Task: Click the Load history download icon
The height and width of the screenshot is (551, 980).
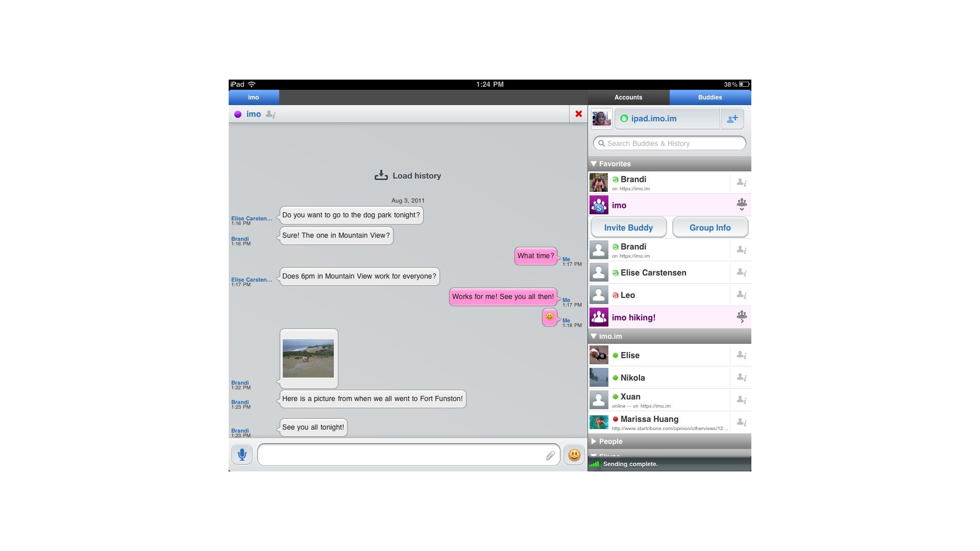Action: (x=381, y=176)
